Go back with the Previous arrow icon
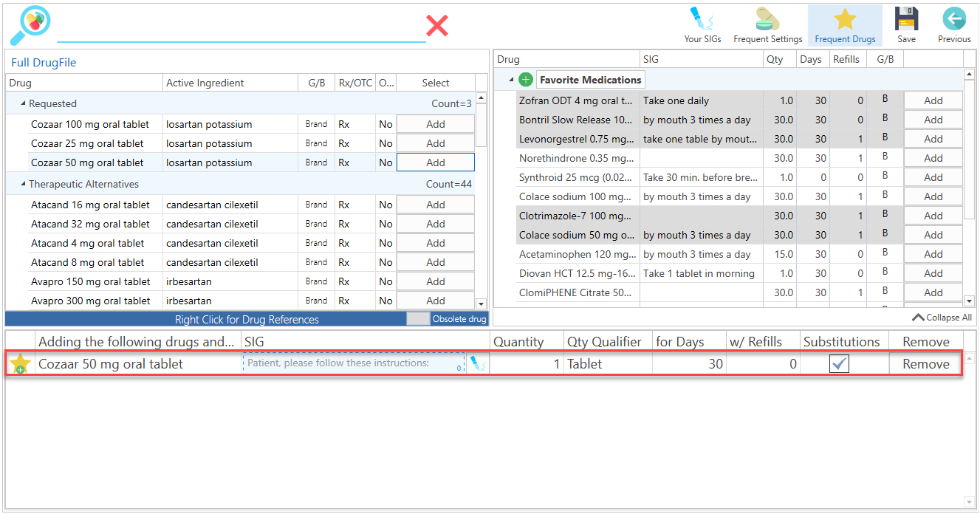This screenshot has height=514, width=980. 954,25
